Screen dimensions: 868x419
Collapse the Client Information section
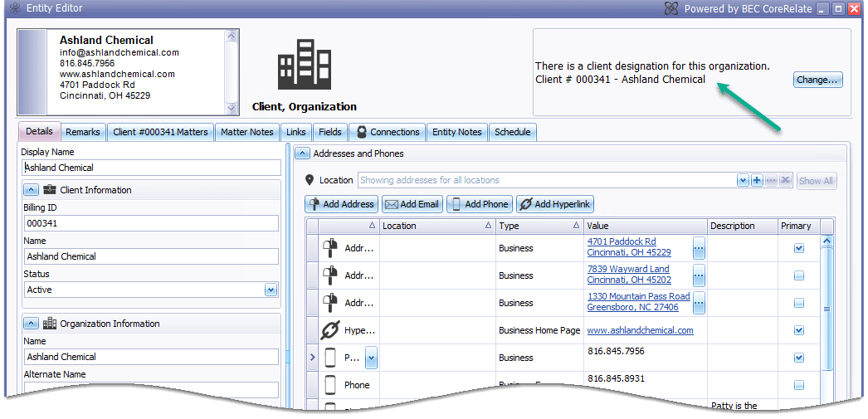[32, 190]
